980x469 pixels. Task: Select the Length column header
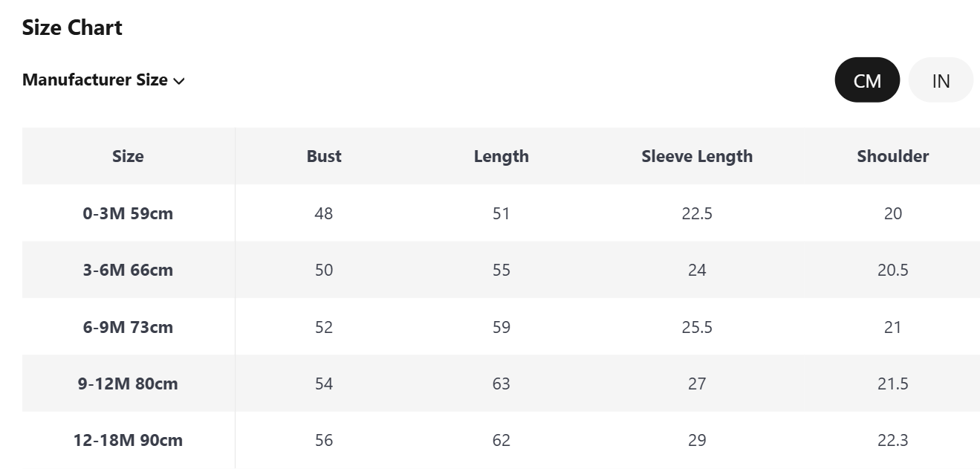(502, 156)
